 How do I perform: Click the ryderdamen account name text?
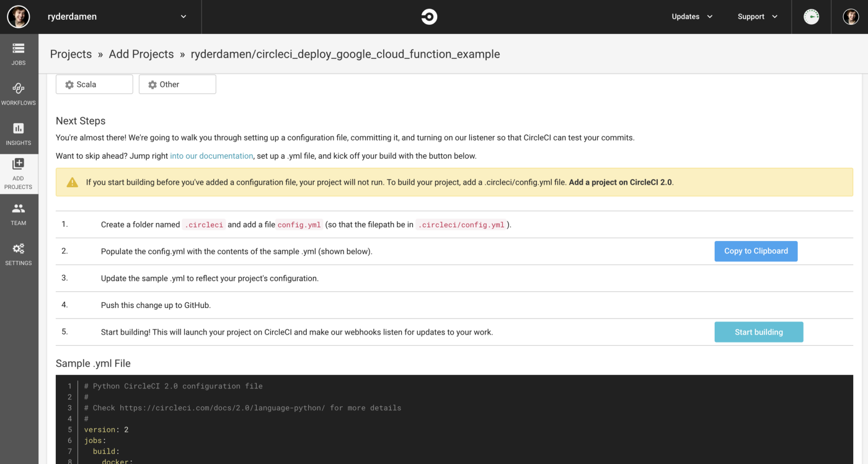coord(72,17)
